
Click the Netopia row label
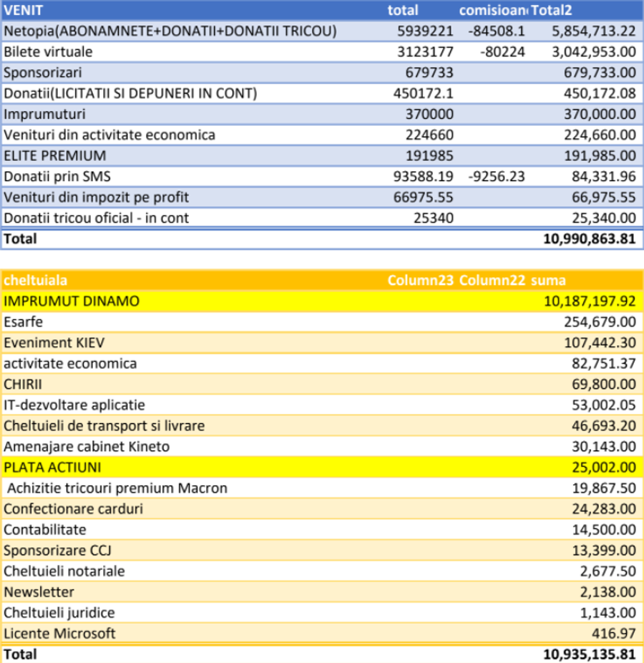coord(170,31)
